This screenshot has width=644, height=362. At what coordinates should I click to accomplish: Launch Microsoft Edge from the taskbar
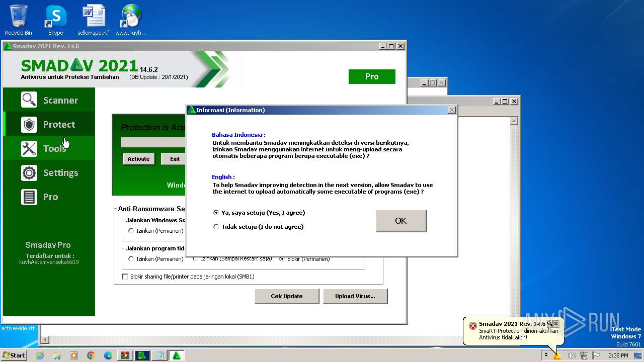point(108,355)
